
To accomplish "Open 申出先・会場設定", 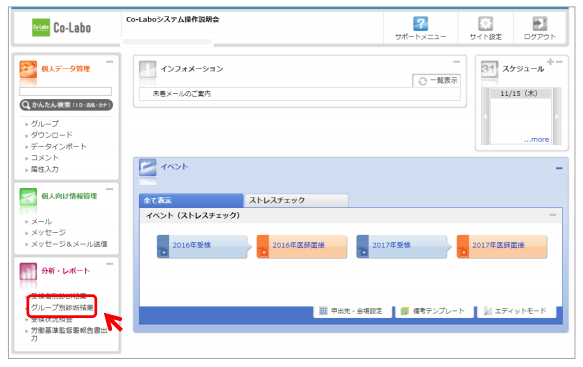I will 352,311.
